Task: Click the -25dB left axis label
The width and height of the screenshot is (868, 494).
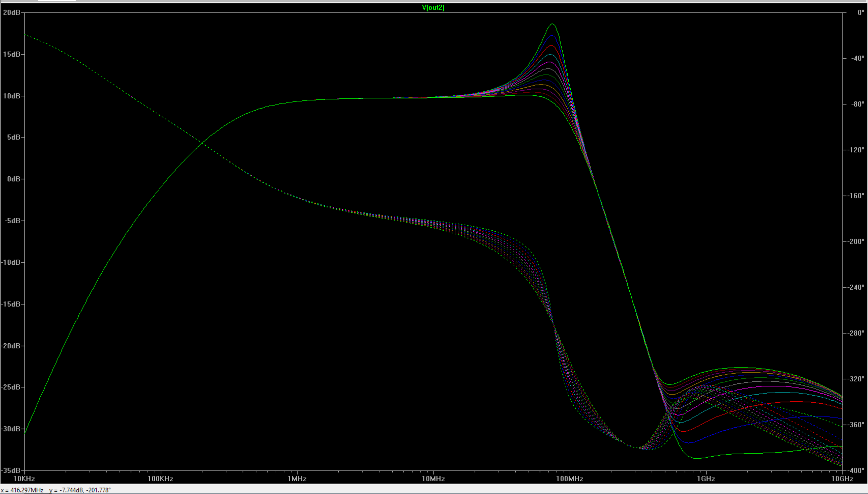Action: coord(11,387)
